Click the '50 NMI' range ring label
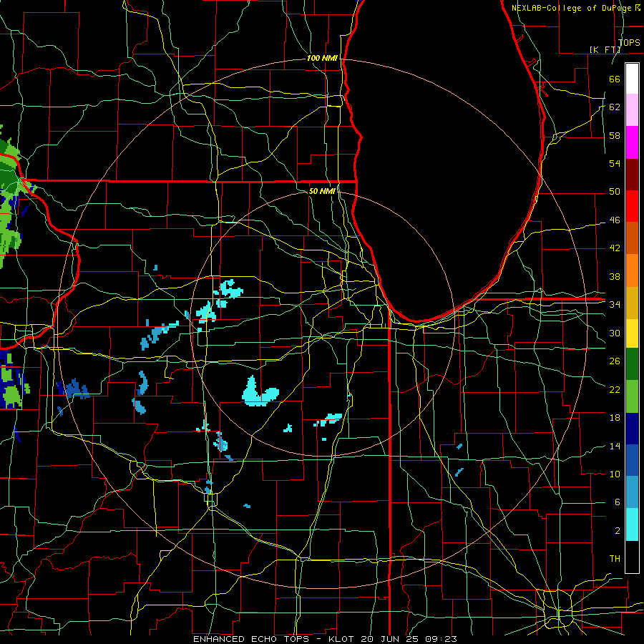The image size is (644, 644). tap(322, 191)
